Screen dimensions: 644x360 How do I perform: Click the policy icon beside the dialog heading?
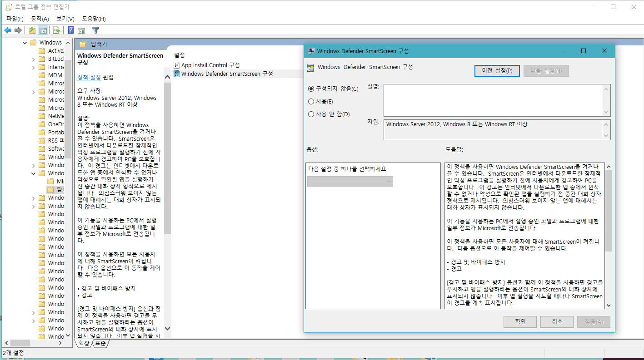tap(310, 68)
